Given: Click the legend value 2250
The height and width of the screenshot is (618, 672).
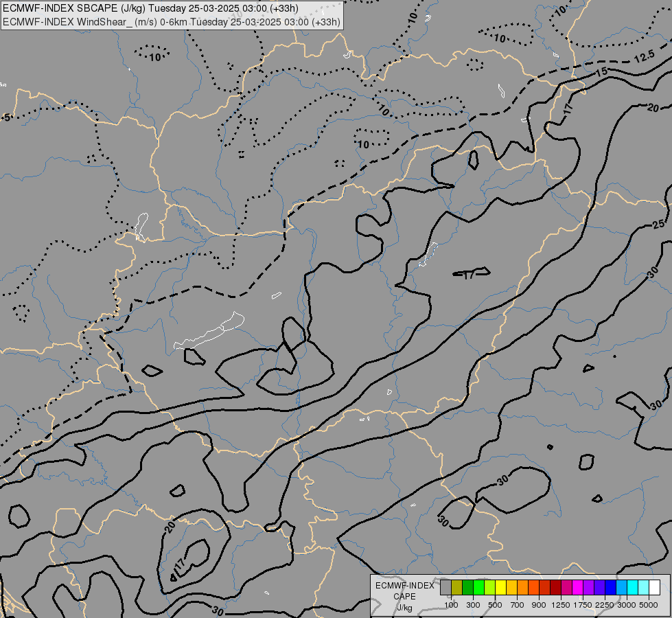Looking at the screenshot, I should tap(605, 605).
